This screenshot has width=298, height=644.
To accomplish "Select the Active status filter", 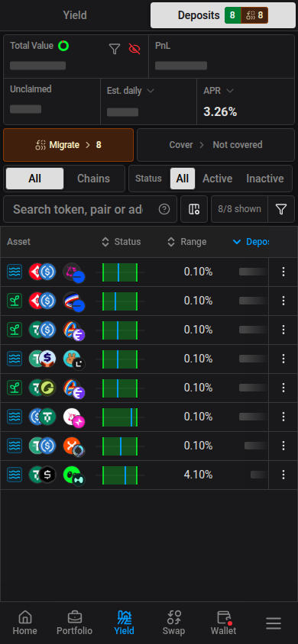I will click(218, 179).
